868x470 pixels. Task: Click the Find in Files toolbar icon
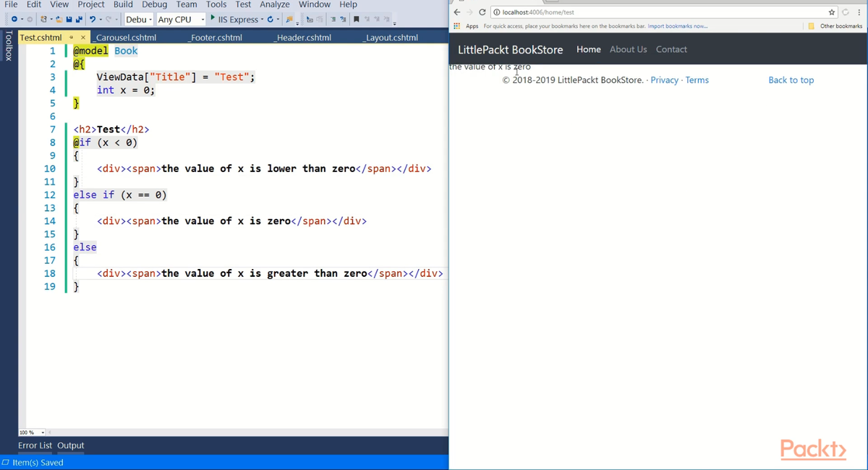click(289, 20)
